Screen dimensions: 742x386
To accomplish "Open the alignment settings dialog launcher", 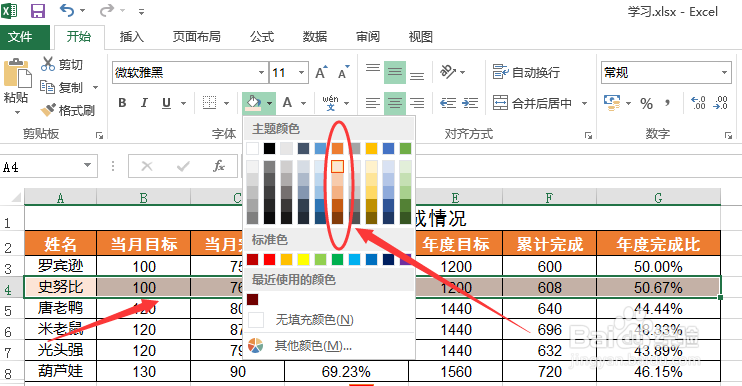I will point(588,136).
